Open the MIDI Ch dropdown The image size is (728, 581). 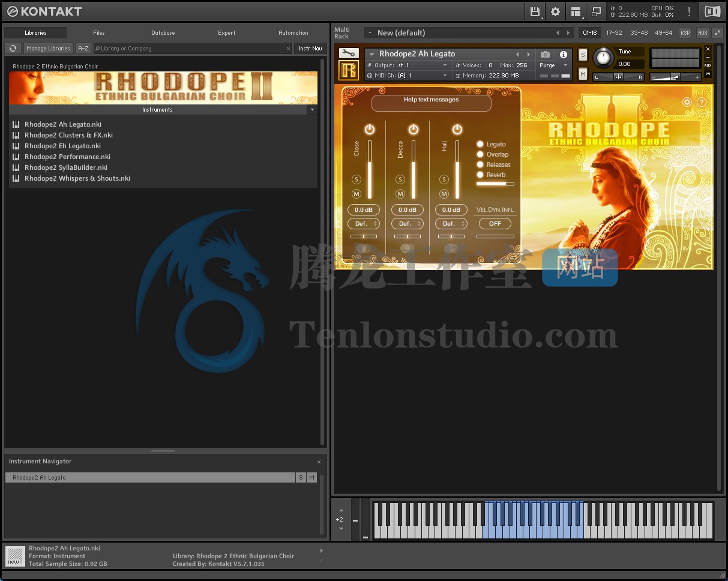point(408,76)
